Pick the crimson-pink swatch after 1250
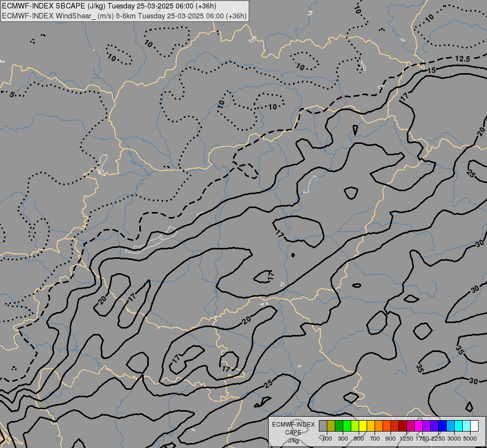Screen dimensions: 487x448 coord(410,426)
